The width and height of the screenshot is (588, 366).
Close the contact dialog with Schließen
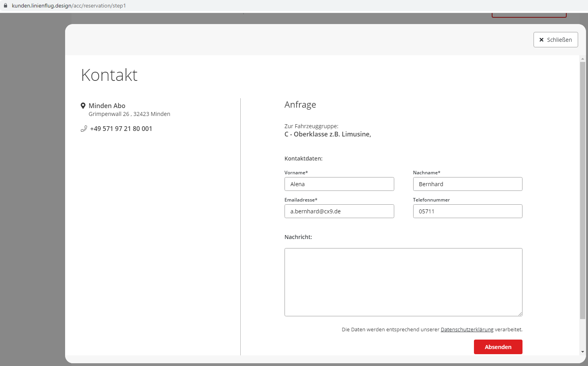(x=555, y=40)
